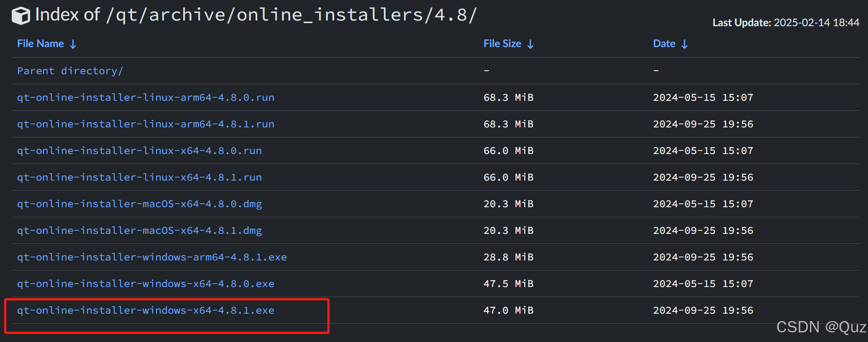Viewport: 868px width, 342px height.
Task: Click the page heading Index of /qt/archive/online_installers/4.8/
Action: point(256,15)
